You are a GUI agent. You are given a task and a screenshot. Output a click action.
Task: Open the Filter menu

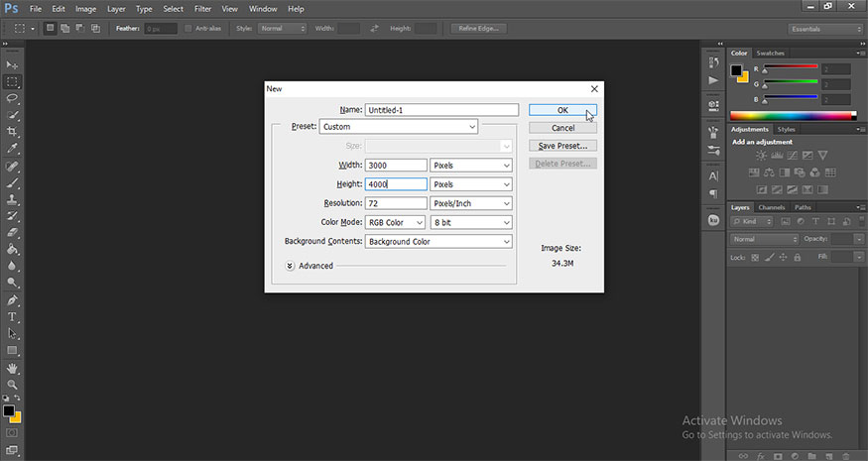[202, 9]
